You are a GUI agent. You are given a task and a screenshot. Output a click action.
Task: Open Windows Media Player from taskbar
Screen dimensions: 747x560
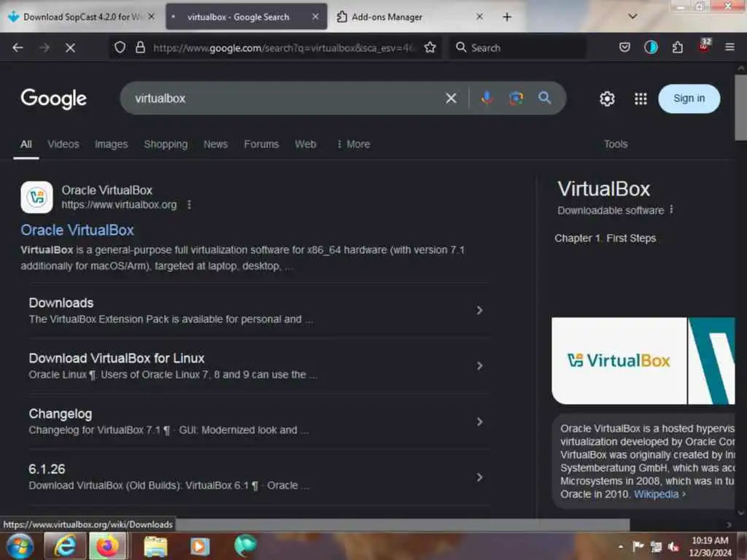(x=200, y=547)
